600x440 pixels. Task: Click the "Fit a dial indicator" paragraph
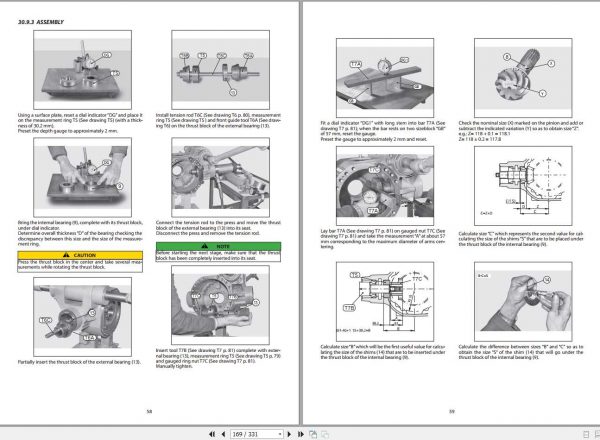(x=383, y=131)
